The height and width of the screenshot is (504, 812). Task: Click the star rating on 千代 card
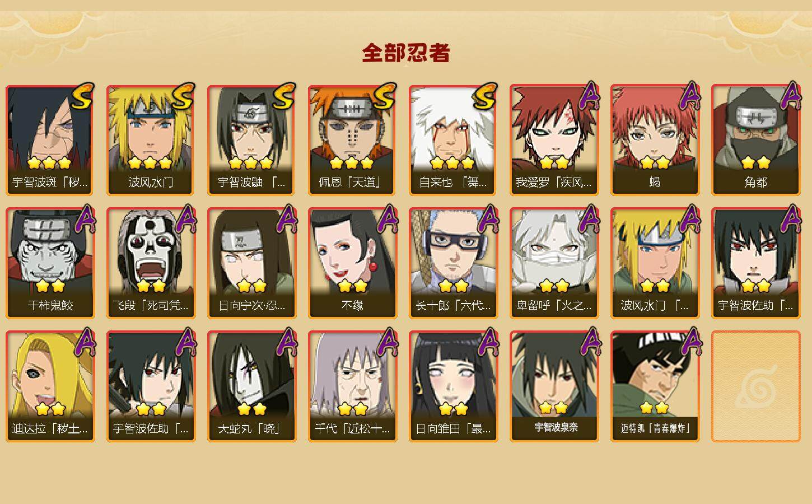(x=352, y=409)
